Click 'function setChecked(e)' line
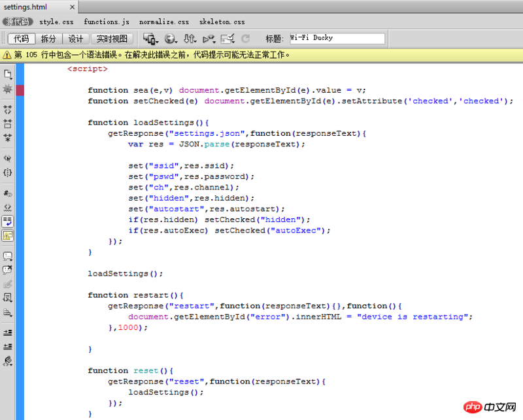Image resolution: width=523 pixels, height=420 pixels. [x=301, y=101]
